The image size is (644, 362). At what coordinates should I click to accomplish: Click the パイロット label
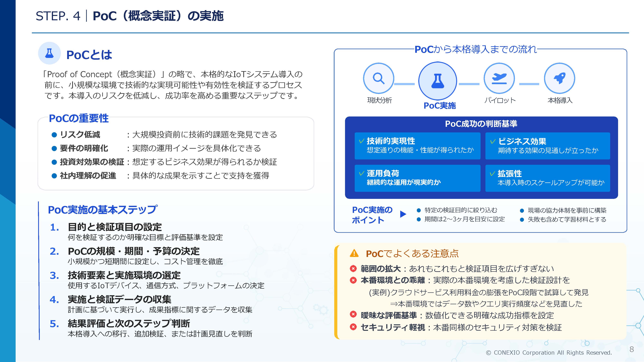pyautogui.click(x=500, y=100)
